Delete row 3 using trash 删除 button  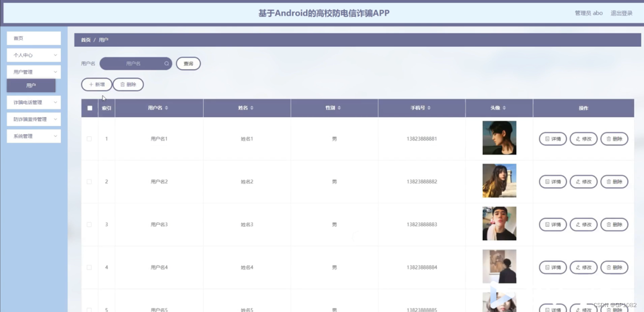[x=614, y=225]
